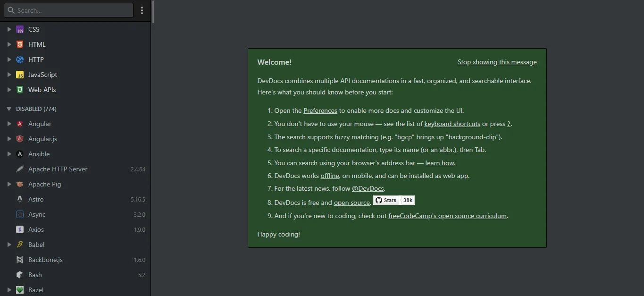Click the Bash logo icon

tap(20, 275)
